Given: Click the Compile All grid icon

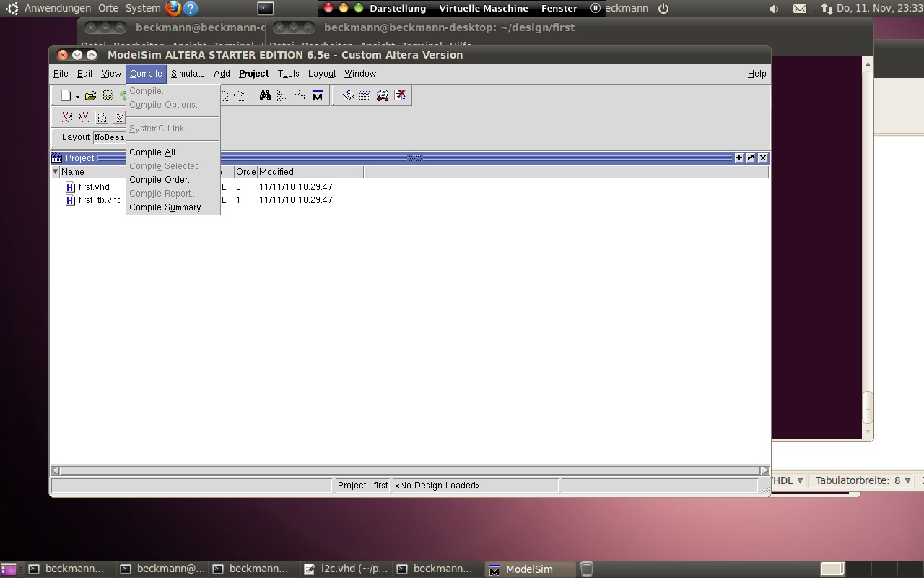Looking at the screenshot, I should click(365, 95).
